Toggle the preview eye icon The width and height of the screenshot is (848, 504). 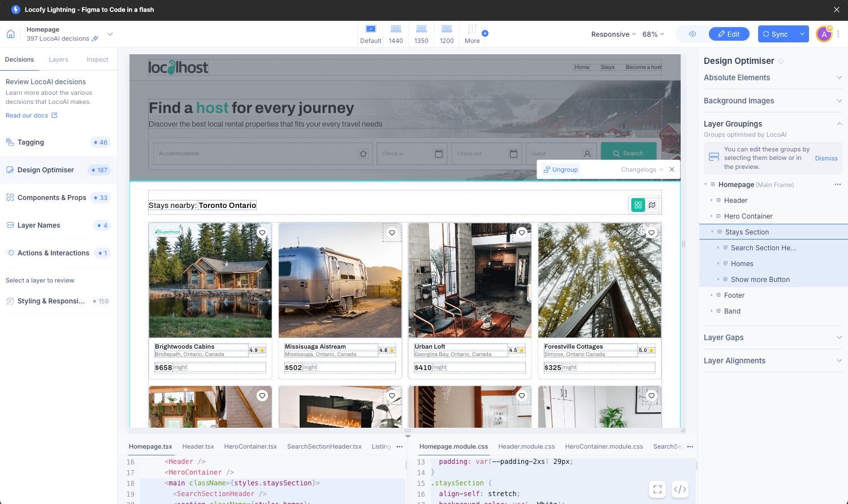pos(692,34)
